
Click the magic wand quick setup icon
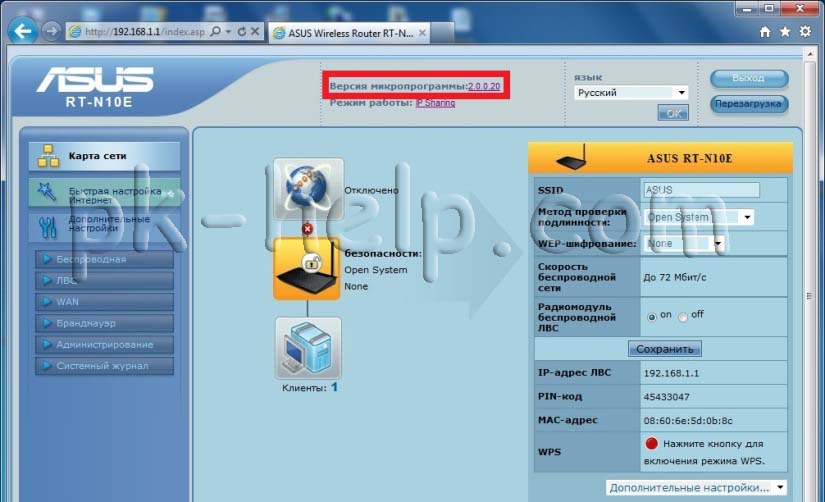click(x=46, y=192)
